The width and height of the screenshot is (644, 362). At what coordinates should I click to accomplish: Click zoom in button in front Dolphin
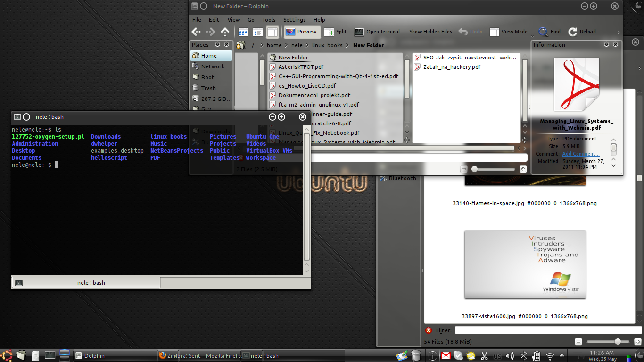[x=523, y=169]
